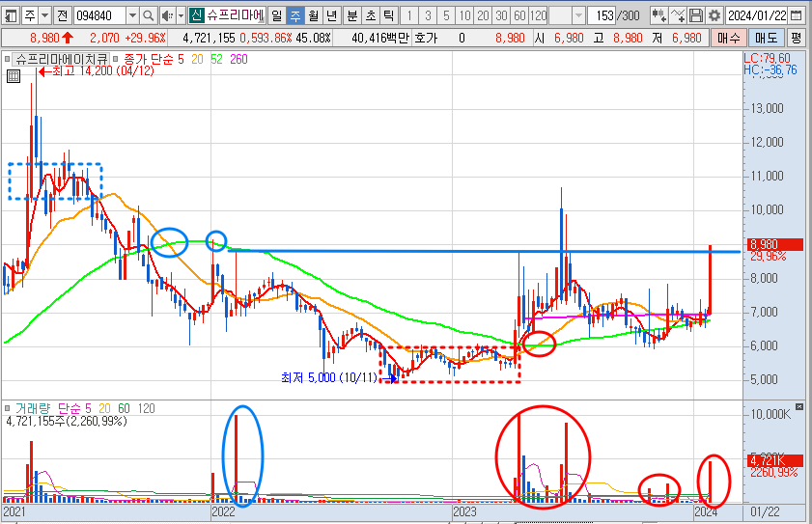Screen dimensions: 812x524
Task: Set interval to 30
Action: (501, 16)
